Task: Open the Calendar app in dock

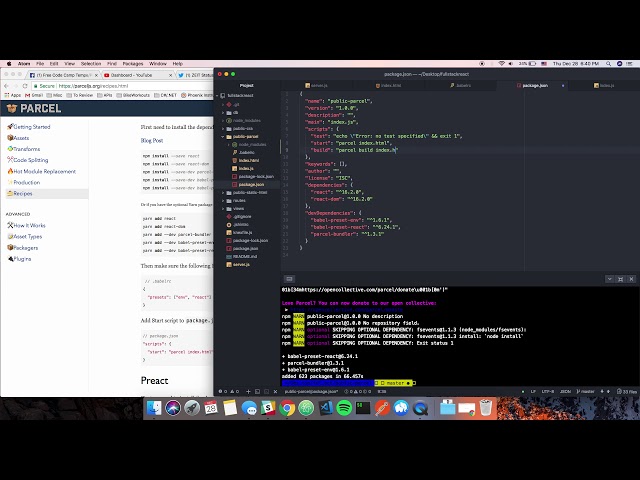Action: coord(211,408)
